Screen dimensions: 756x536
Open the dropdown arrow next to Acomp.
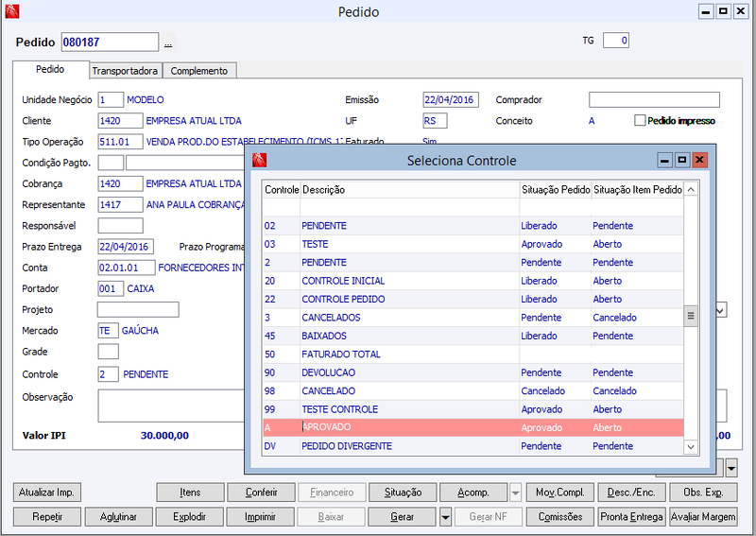pyautogui.click(x=515, y=493)
